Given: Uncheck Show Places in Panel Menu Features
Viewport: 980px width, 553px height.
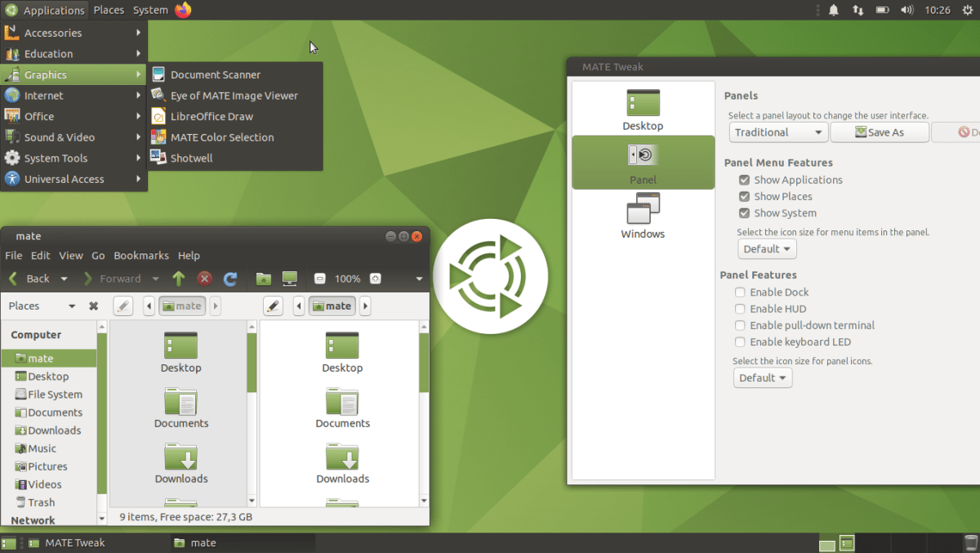Looking at the screenshot, I should click(x=743, y=196).
